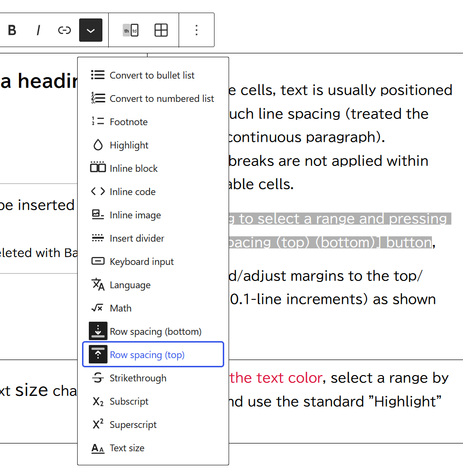Click the Link icon in toolbar
Image resolution: width=463 pixels, height=476 pixels.
click(x=65, y=30)
